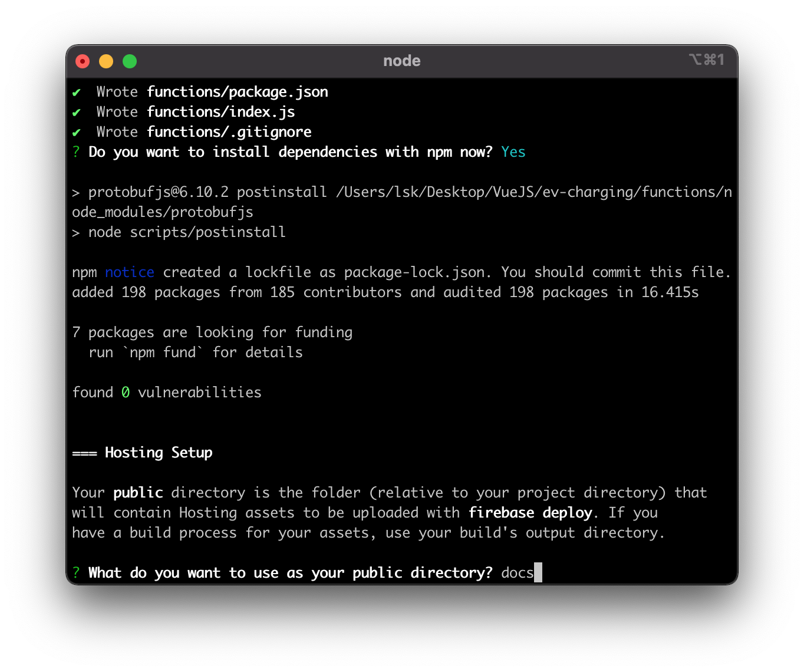The height and width of the screenshot is (672, 804).
Task: Click the green question mark before 'Do you want to install'
Action: pos(76,152)
